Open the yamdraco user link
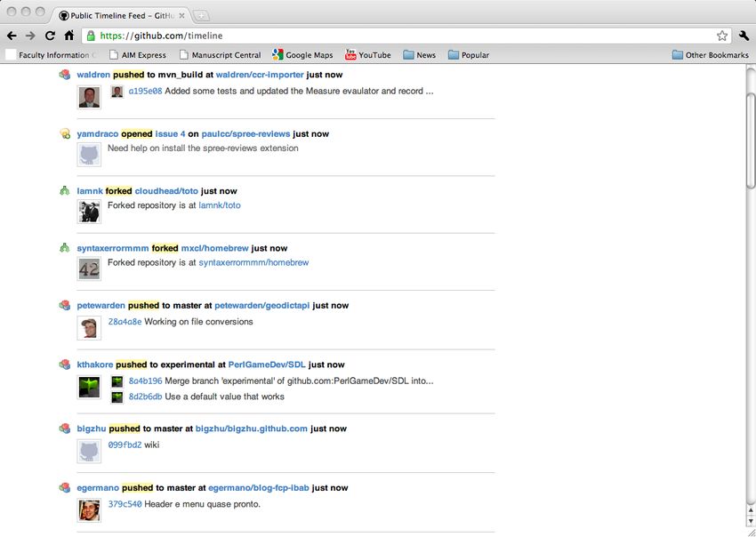This screenshot has width=756, height=537. point(98,133)
